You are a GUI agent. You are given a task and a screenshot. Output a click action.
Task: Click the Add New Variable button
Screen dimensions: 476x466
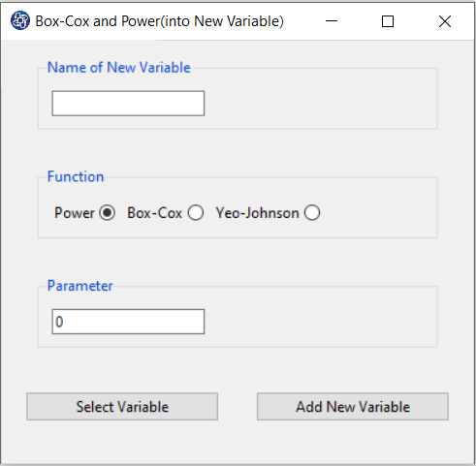[353, 407]
